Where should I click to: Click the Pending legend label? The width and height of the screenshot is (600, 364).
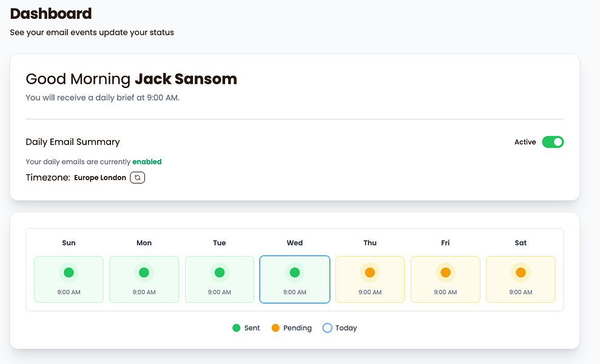click(x=297, y=328)
